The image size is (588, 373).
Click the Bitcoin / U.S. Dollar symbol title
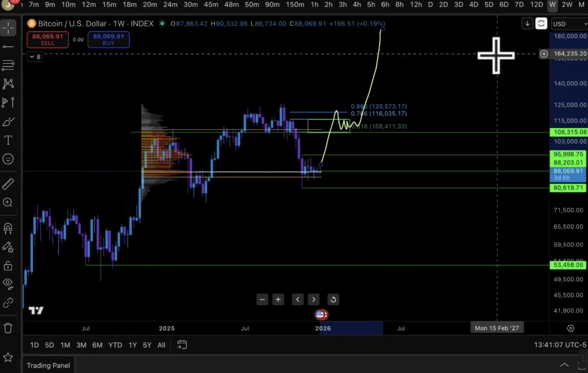point(72,23)
